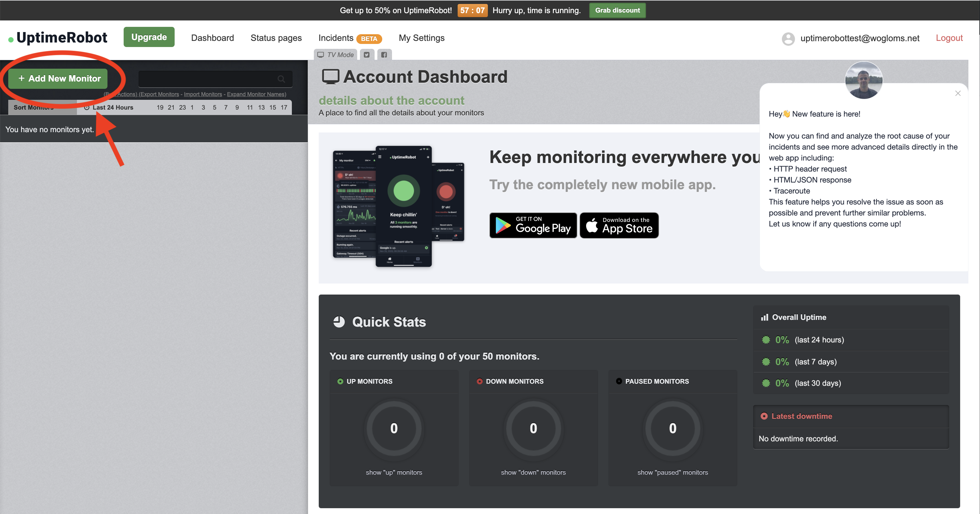The height and width of the screenshot is (514, 980).
Task: Click the user avatar icon
Action: click(788, 38)
